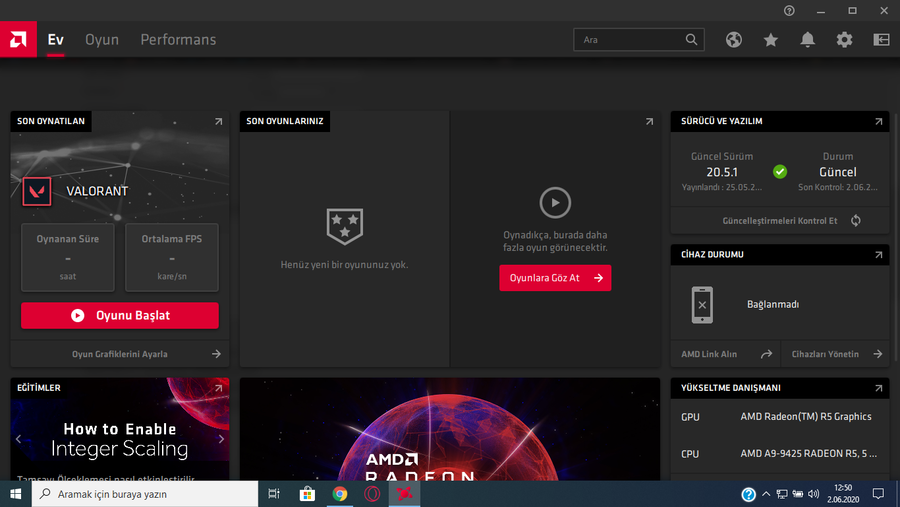900x507 pixels.
Task: Click the star shield badge icon
Action: 344,226
